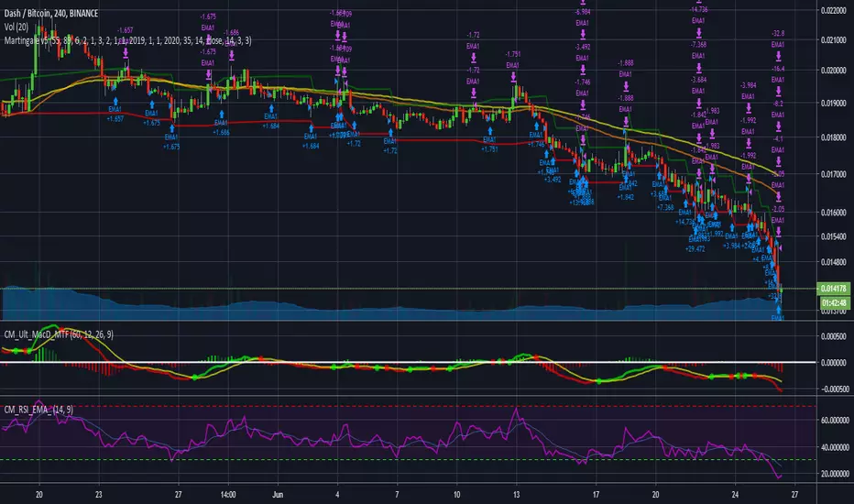Click the MACD -0.000500 axis value
Screen dimensions: 854x504
point(835,389)
